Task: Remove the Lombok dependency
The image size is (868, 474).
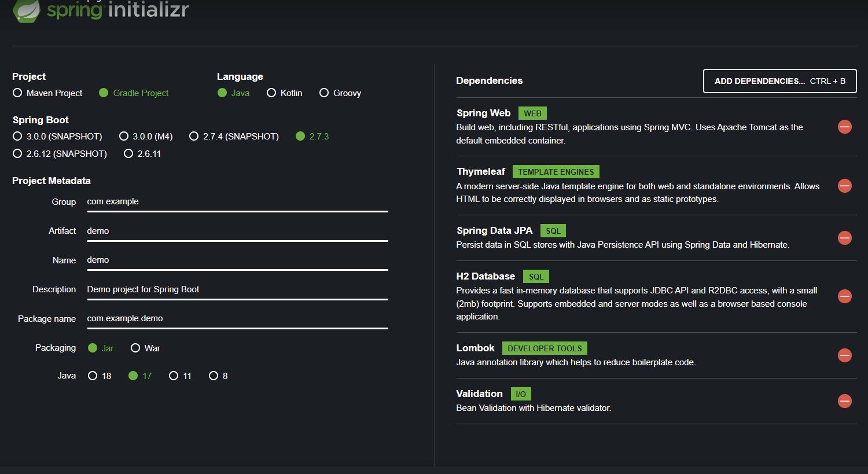Action: 845,355
